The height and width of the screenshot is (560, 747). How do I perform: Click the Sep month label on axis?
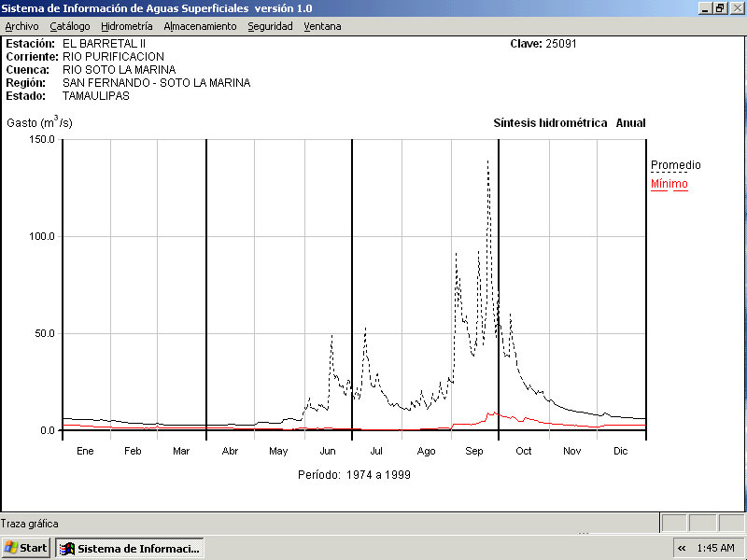(x=474, y=451)
